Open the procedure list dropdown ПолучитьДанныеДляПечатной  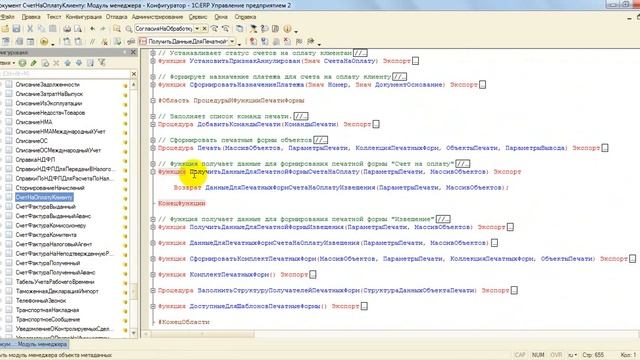232,42
